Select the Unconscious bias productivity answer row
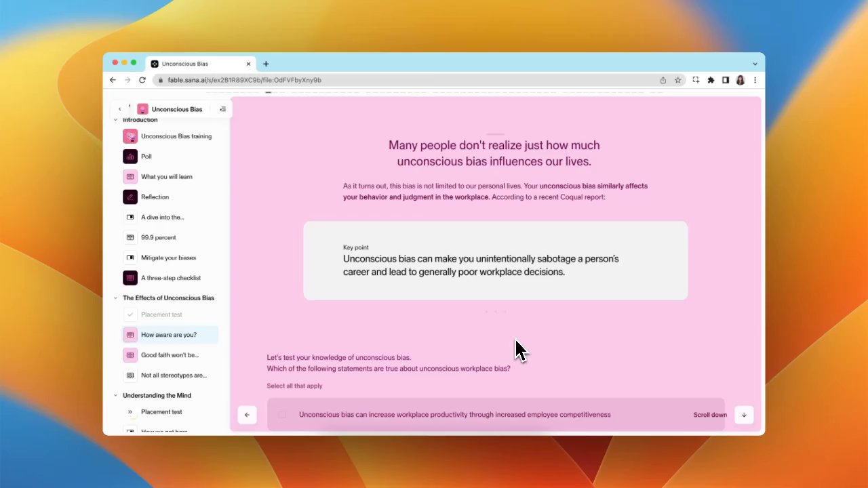The height and width of the screenshot is (488, 868). [x=496, y=415]
